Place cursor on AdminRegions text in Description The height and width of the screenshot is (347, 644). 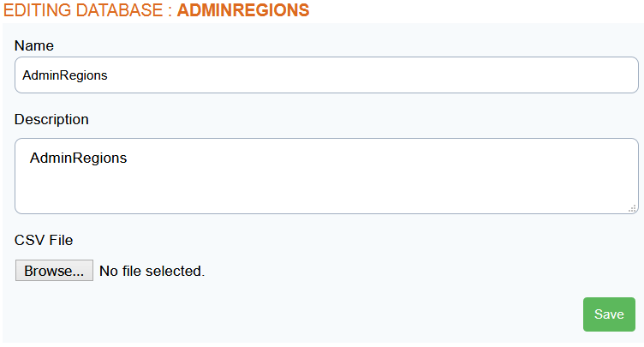click(79, 158)
